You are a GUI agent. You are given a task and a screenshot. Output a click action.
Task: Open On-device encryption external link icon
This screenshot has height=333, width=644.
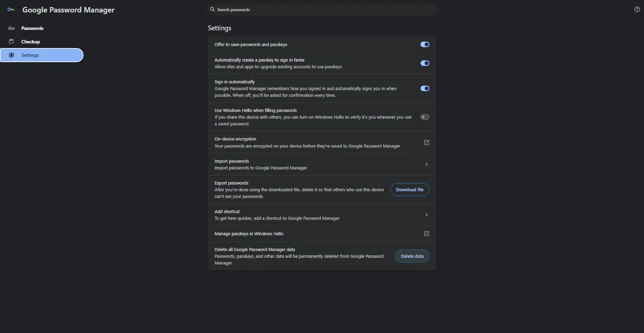point(426,142)
